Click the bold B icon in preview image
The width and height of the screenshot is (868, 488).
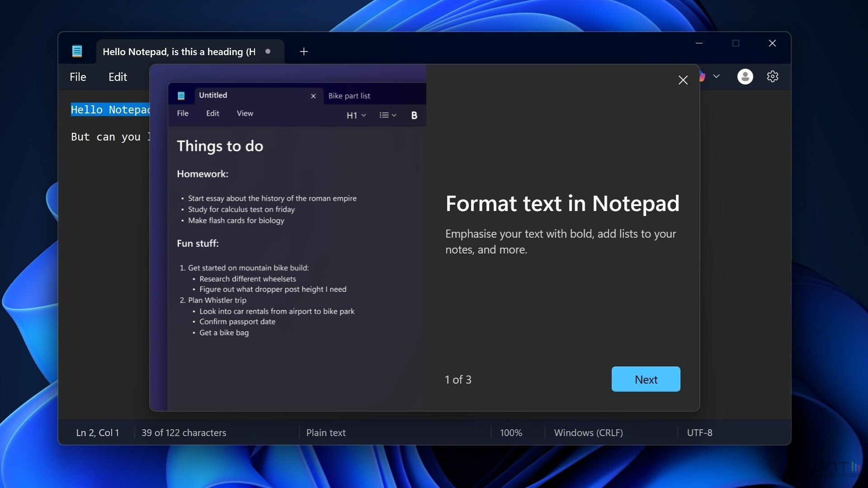point(414,115)
